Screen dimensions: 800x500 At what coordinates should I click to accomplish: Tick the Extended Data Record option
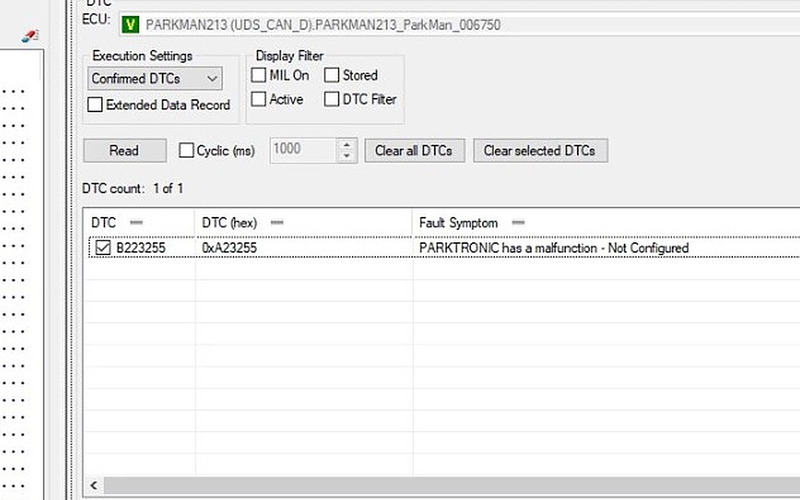pos(95,104)
